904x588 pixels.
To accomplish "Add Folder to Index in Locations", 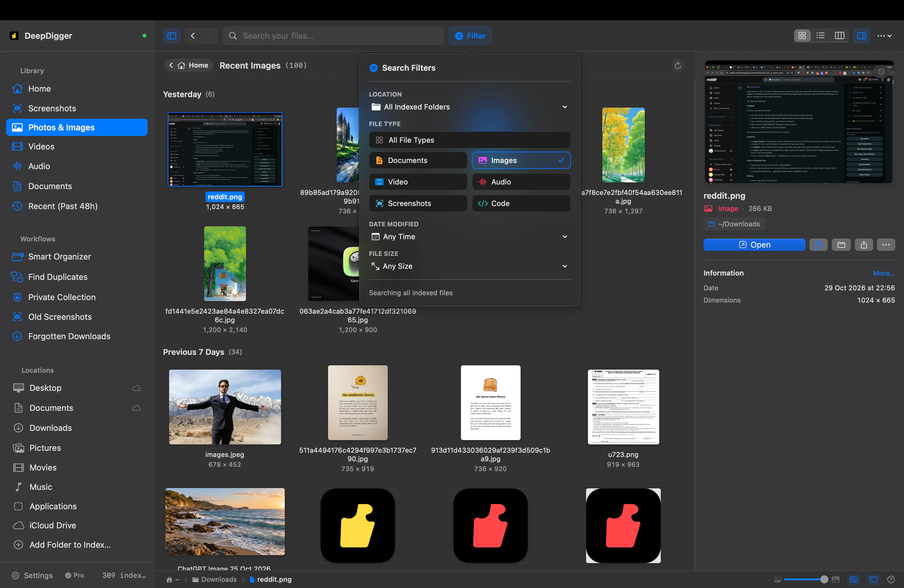I will point(77,545).
